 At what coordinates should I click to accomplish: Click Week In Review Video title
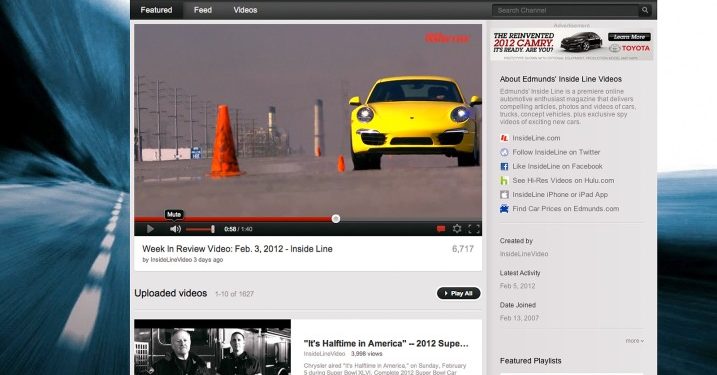(x=237, y=249)
